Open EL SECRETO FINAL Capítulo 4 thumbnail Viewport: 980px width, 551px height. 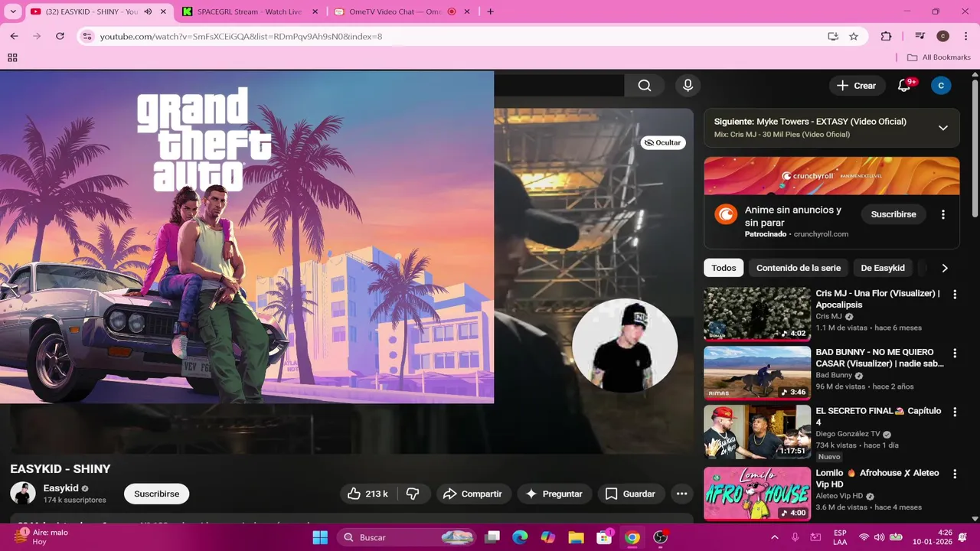pyautogui.click(x=757, y=432)
